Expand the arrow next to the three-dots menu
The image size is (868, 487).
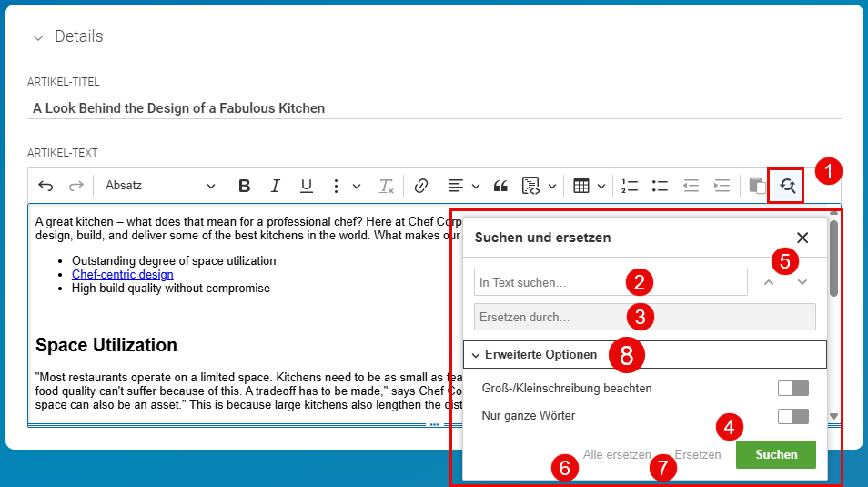[x=357, y=187]
